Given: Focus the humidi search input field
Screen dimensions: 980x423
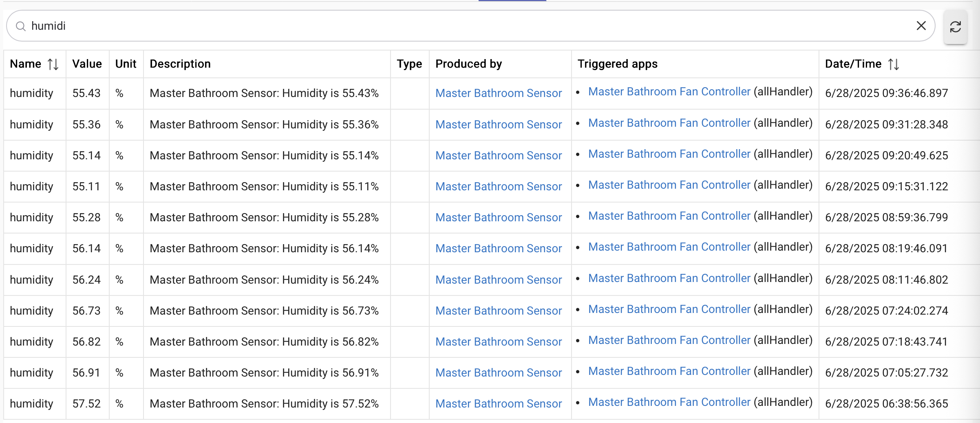Looking at the screenshot, I should [x=448, y=26].
